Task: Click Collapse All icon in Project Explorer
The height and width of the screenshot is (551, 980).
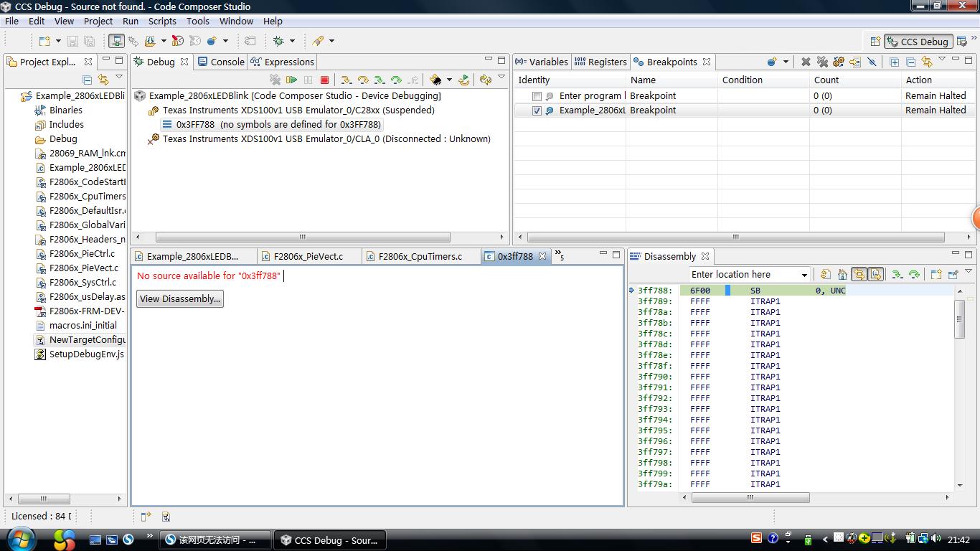Action: point(88,80)
